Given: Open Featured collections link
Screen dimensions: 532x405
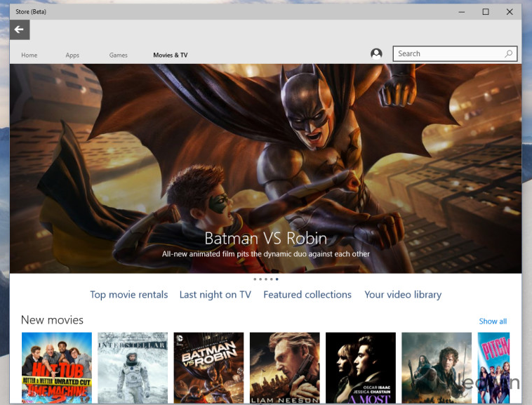Looking at the screenshot, I should 307,294.
